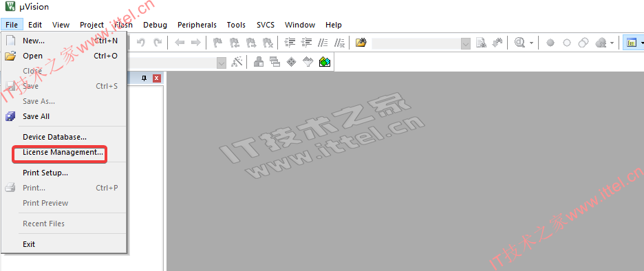The width and height of the screenshot is (644, 271).
Task: Click the Select Software Packs icon
Action: (x=308, y=62)
